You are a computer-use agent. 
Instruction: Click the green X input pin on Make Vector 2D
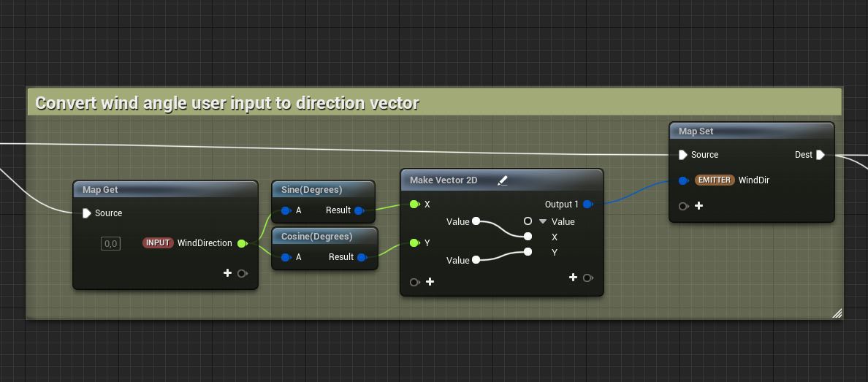[414, 205]
